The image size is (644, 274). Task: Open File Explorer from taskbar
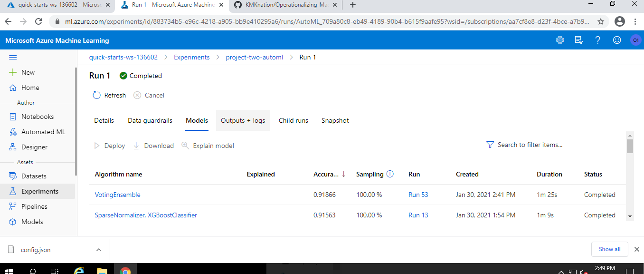102,271
